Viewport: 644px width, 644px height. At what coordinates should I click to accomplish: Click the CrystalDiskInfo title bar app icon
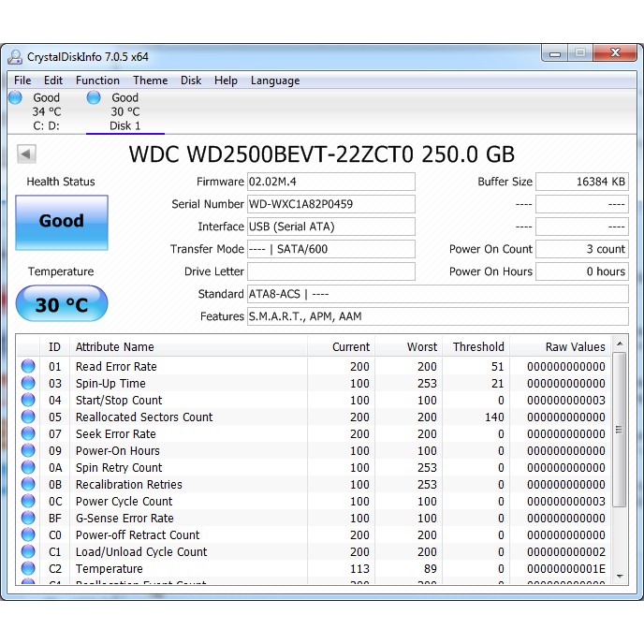point(16,56)
